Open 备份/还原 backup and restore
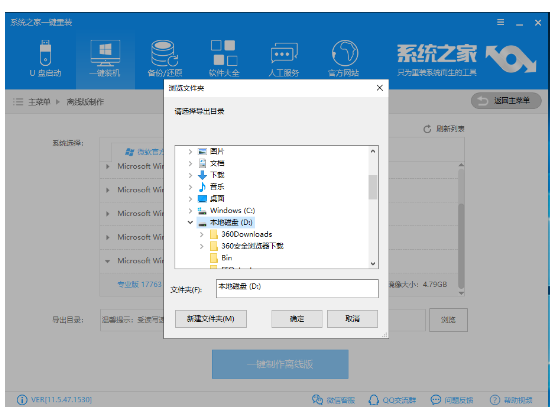Viewport: 556px width, 417px height. tap(165, 59)
